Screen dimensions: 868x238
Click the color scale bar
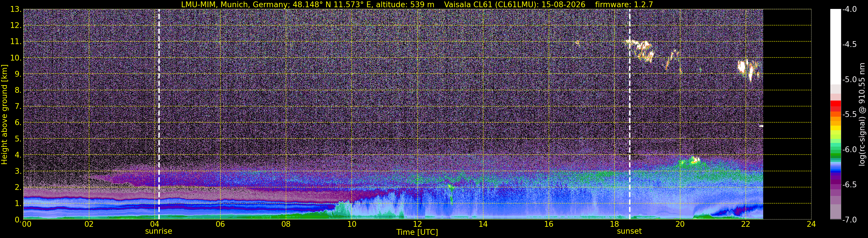coord(835,114)
